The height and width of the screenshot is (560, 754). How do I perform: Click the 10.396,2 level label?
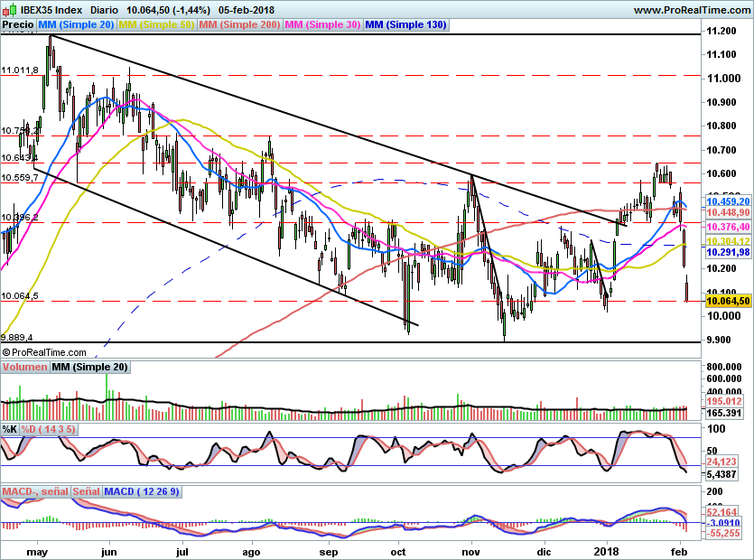(20, 218)
